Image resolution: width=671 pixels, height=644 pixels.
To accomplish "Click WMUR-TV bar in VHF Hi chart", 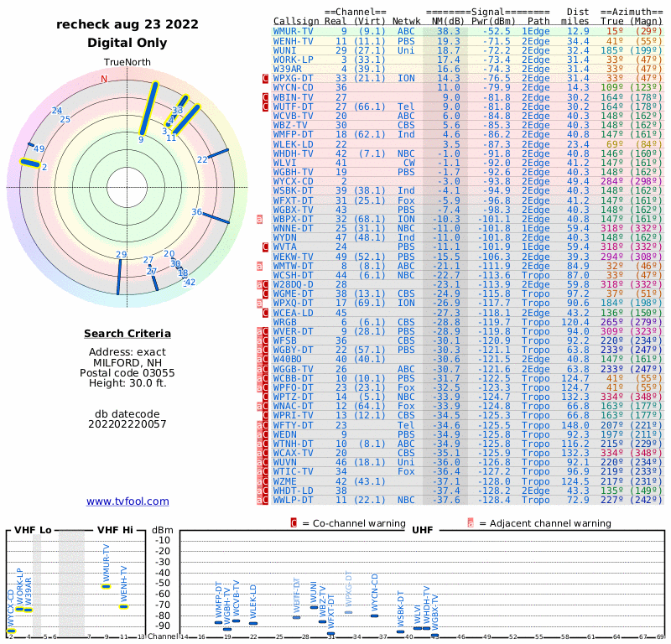I will 107,585.
